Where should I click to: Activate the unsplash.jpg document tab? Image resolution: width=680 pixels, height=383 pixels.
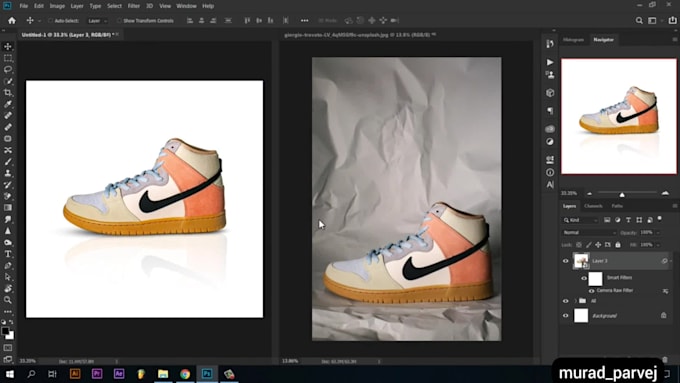(x=360, y=35)
